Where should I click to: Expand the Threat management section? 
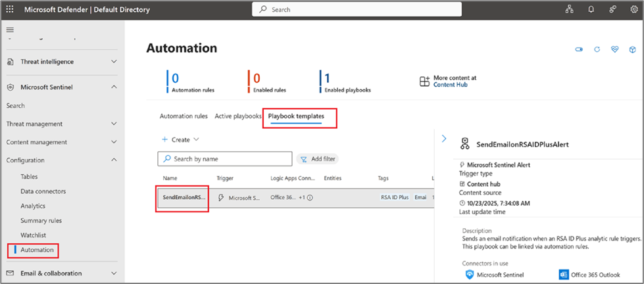click(x=114, y=124)
